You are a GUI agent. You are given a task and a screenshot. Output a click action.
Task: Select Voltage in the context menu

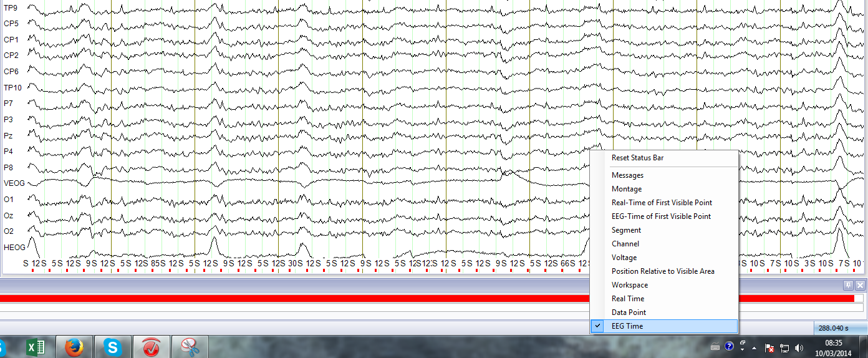(663, 258)
